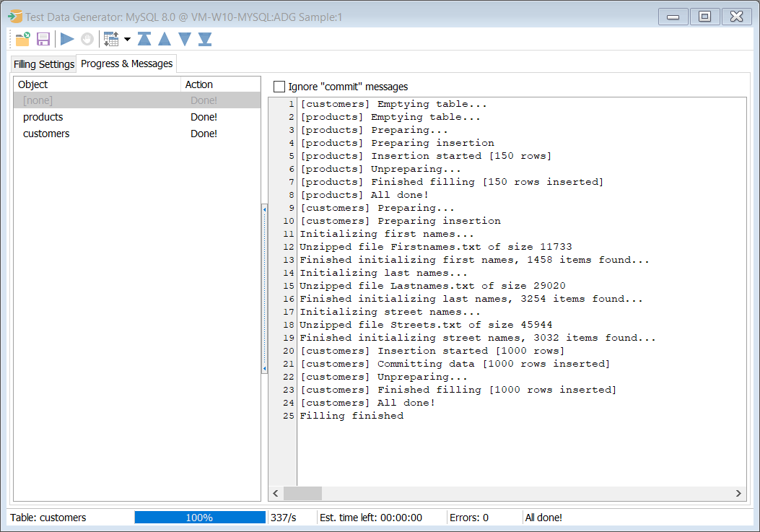Click the 100% progress bar
This screenshot has width=760, height=532.
pyautogui.click(x=200, y=517)
